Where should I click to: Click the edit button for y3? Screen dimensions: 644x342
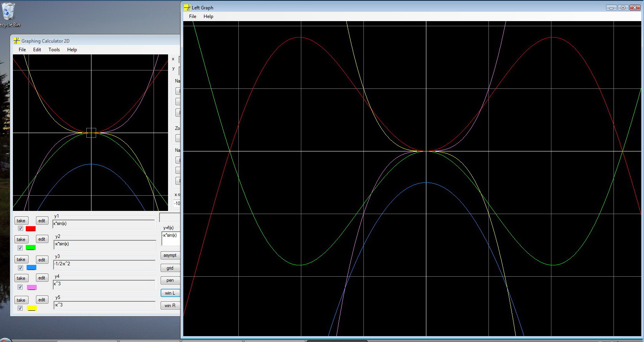(42, 259)
